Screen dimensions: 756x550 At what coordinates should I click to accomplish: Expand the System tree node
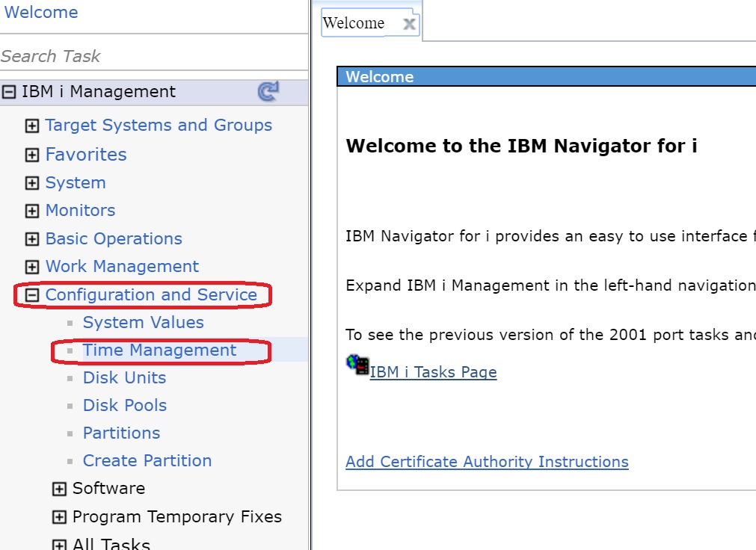[x=32, y=183]
